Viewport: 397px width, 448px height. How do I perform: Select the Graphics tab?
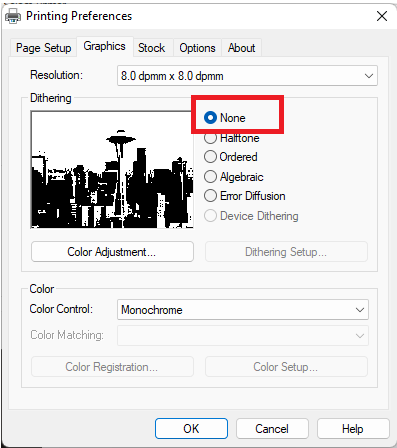pos(105,46)
